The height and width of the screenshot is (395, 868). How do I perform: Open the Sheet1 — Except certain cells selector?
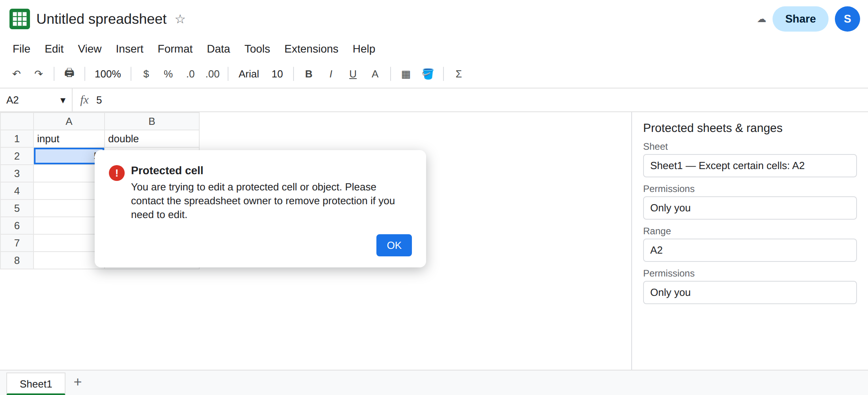(750, 166)
